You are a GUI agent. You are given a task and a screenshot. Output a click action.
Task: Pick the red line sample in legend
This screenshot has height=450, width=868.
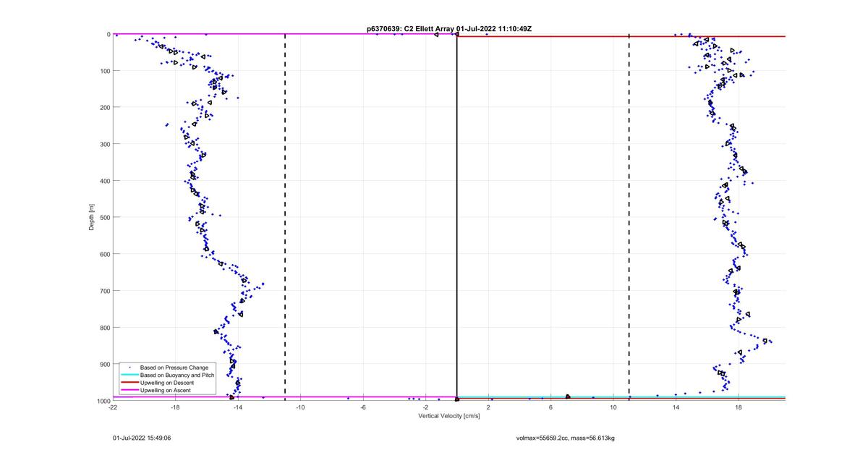[x=129, y=382]
